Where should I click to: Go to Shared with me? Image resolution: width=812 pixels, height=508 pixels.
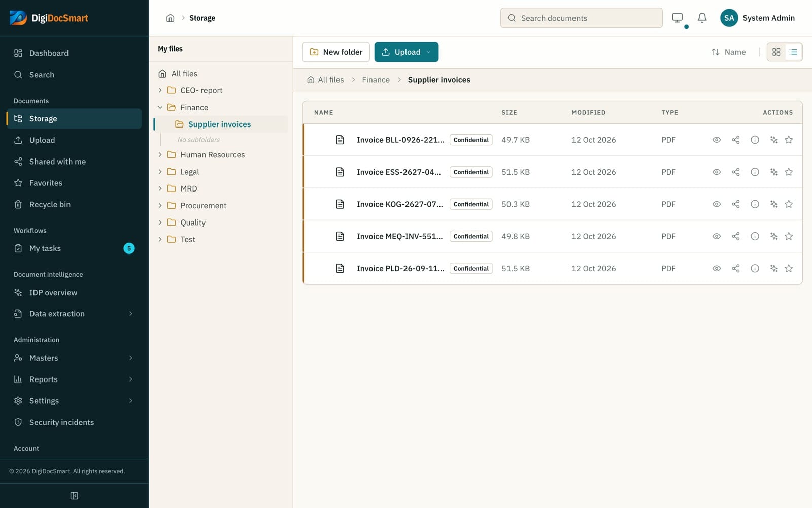tap(74, 162)
